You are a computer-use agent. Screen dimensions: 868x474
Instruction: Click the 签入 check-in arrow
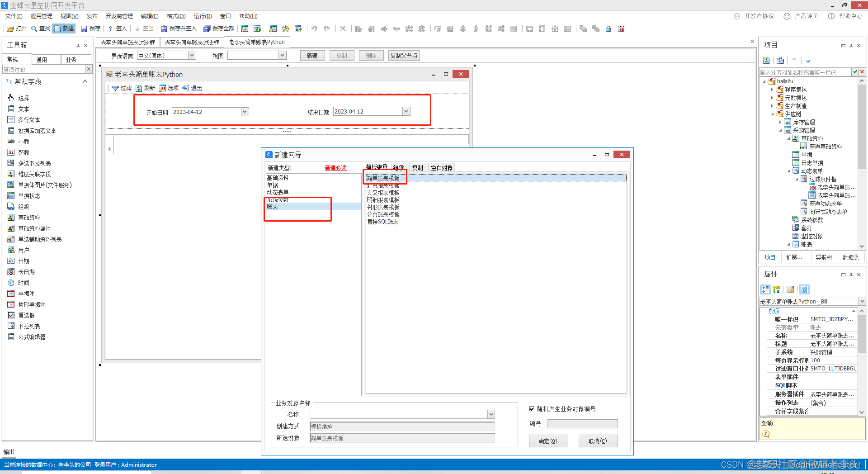[110, 28]
